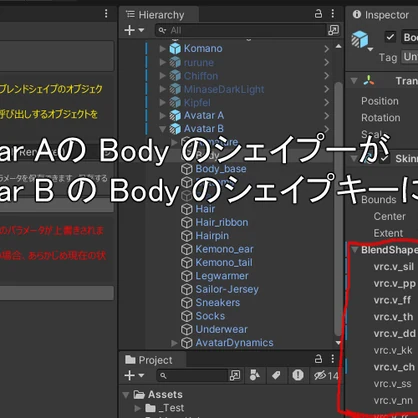Image resolution: width=418 pixels, height=418 pixels.
Task: Select Sneakers in the Hierarchy
Action: coord(218,303)
